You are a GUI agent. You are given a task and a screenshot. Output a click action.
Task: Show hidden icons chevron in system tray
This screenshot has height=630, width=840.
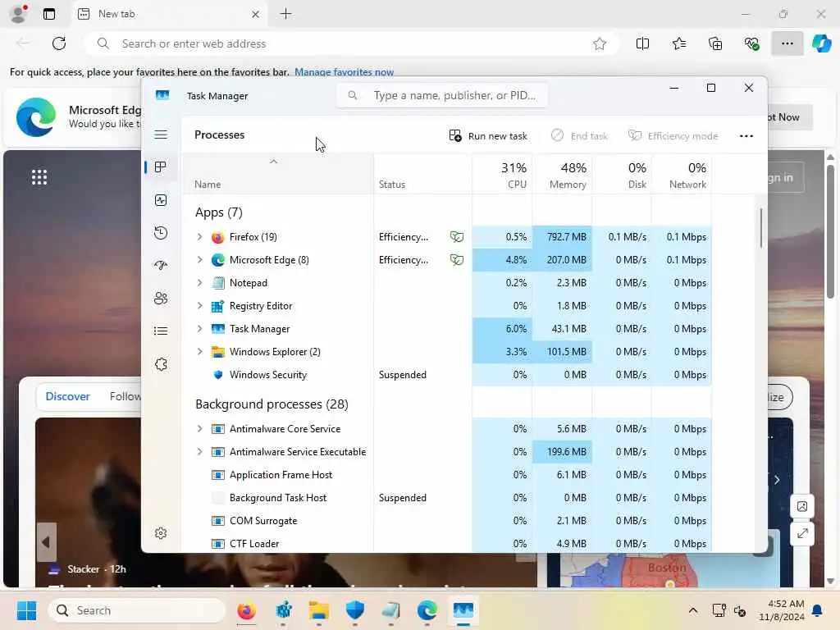tap(692, 610)
